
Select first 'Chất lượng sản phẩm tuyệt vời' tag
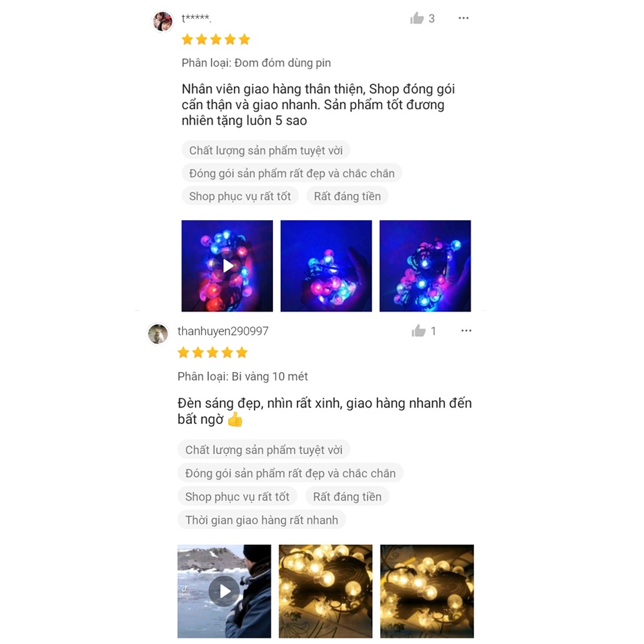click(266, 150)
